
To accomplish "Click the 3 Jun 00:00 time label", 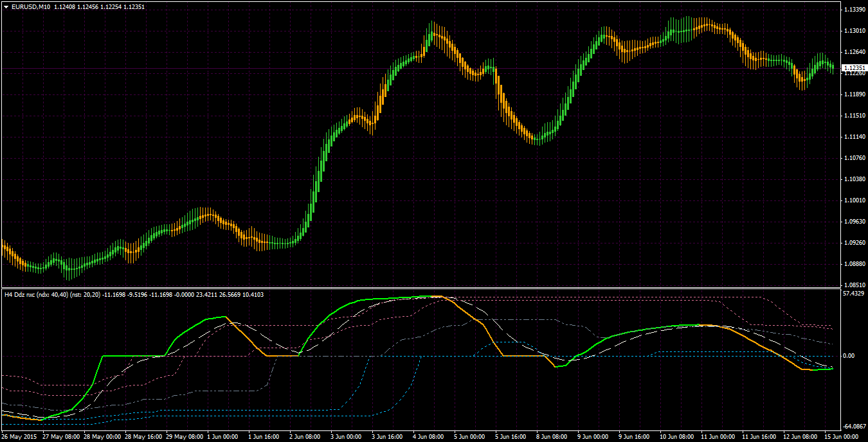I will [346, 436].
